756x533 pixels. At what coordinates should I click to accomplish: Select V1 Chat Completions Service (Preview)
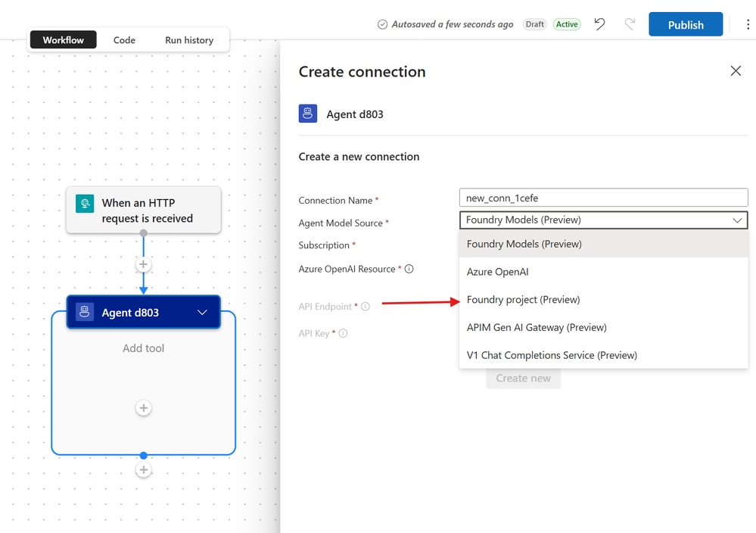603,355
